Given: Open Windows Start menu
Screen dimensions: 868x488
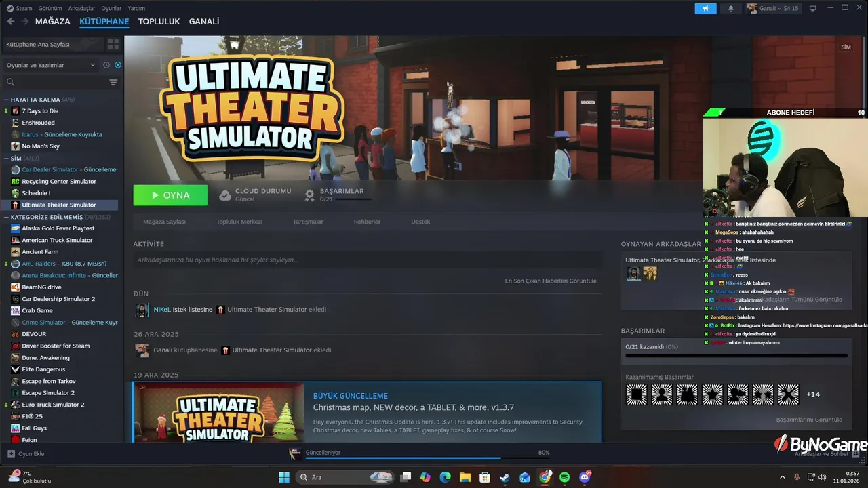Looking at the screenshot, I should [284, 477].
